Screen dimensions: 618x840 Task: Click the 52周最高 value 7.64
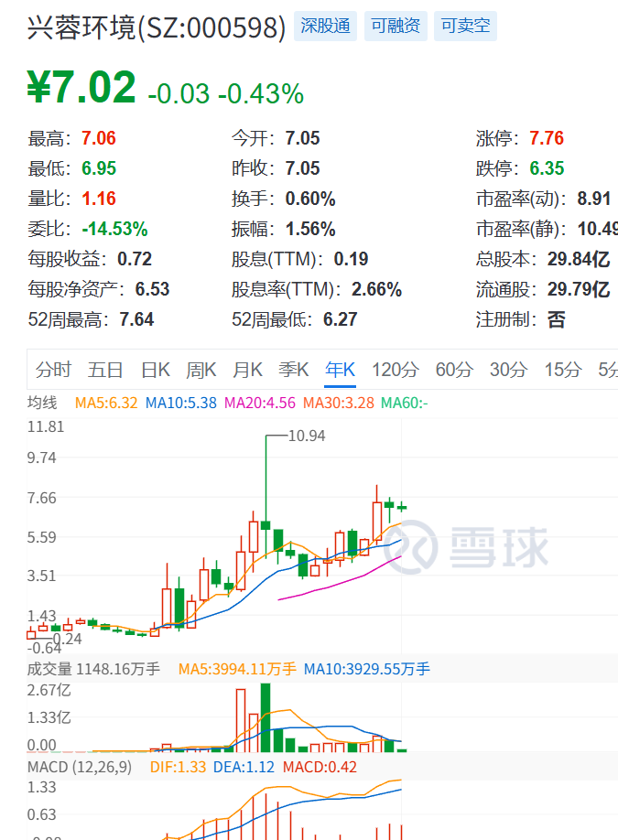[136, 319]
